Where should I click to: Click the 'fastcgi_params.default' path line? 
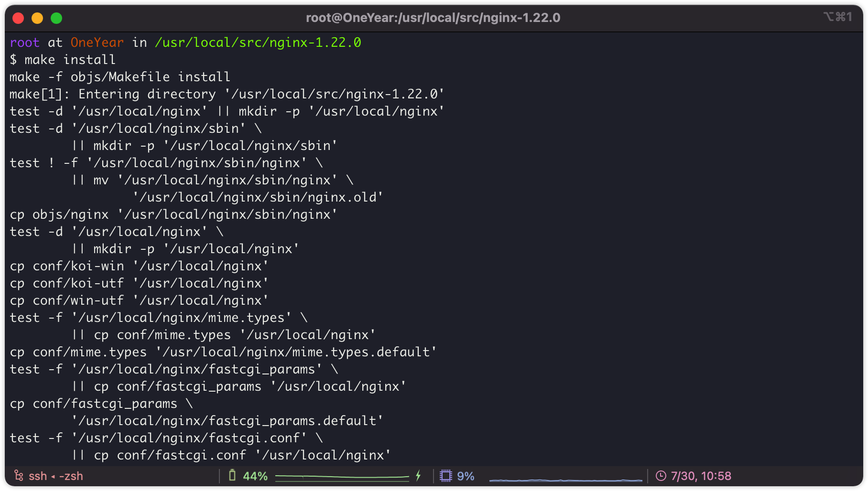point(227,421)
